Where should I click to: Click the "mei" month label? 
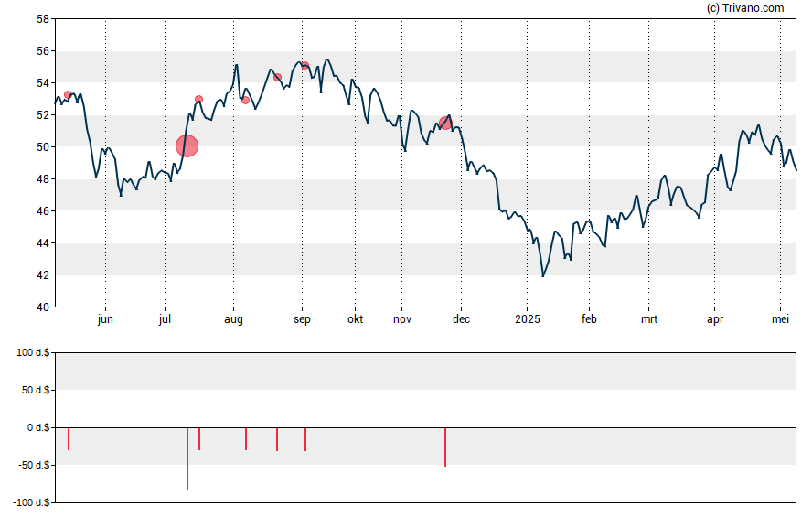(x=780, y=319)
